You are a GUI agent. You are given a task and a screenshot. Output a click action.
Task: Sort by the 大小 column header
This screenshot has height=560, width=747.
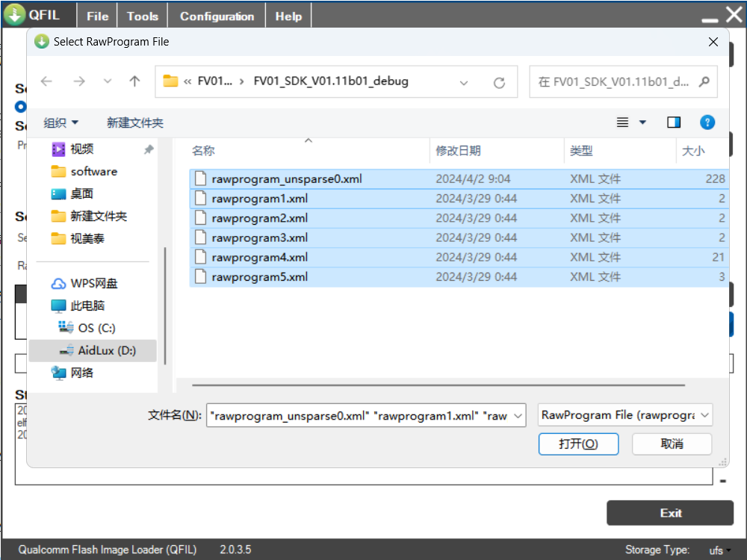pyautogui.click(x=692, y=151)
